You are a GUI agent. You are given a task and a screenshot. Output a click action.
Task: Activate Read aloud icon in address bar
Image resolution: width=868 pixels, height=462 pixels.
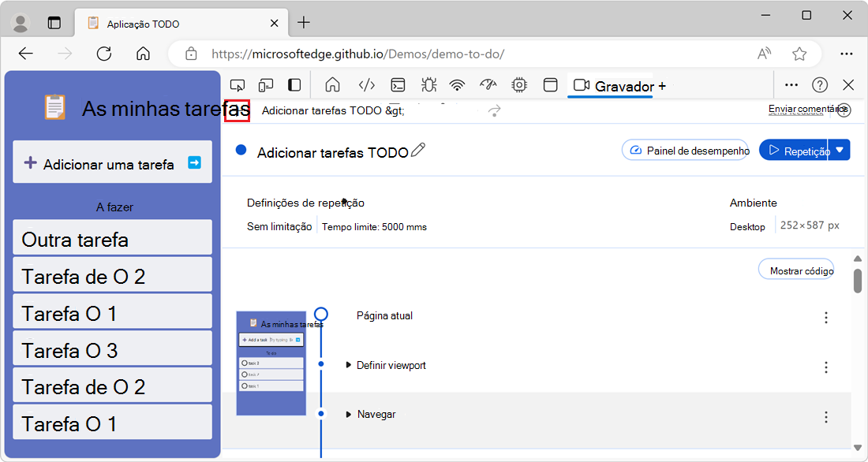pyautogui.click(x=765, y=54)
